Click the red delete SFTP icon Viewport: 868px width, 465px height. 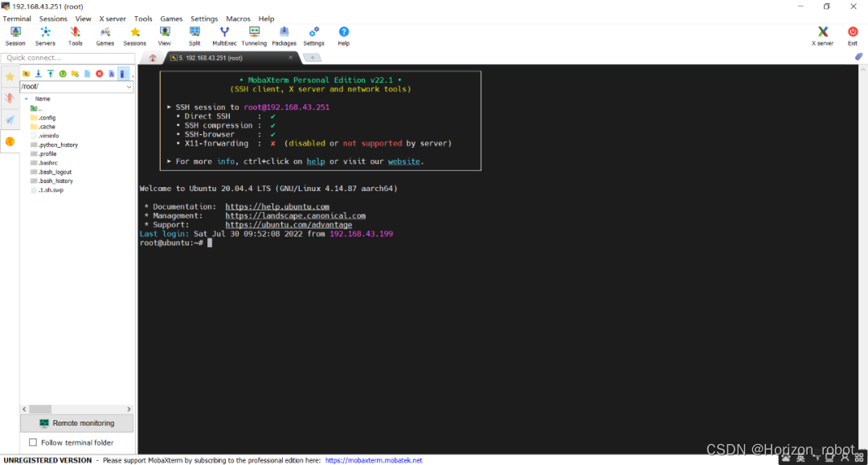click(99, 74)
